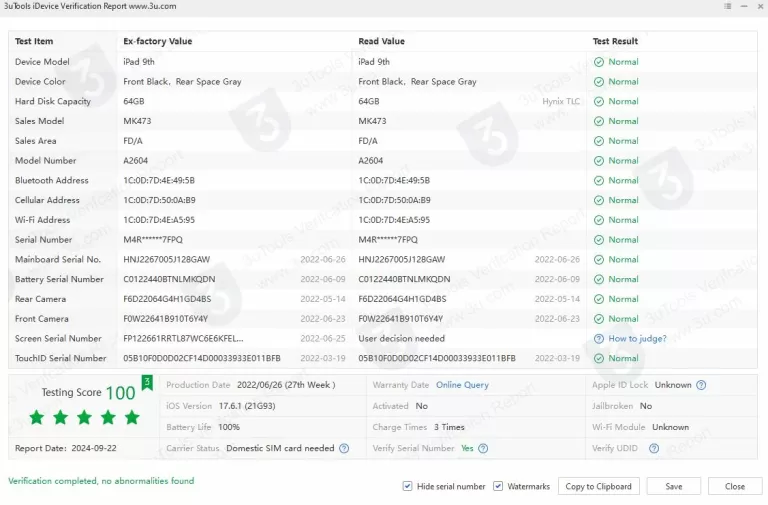Viewport: 768px width, 505px height.
Task: Click the Hard Disk Capacity Normal checkmark icon
Action: point(599,101)
